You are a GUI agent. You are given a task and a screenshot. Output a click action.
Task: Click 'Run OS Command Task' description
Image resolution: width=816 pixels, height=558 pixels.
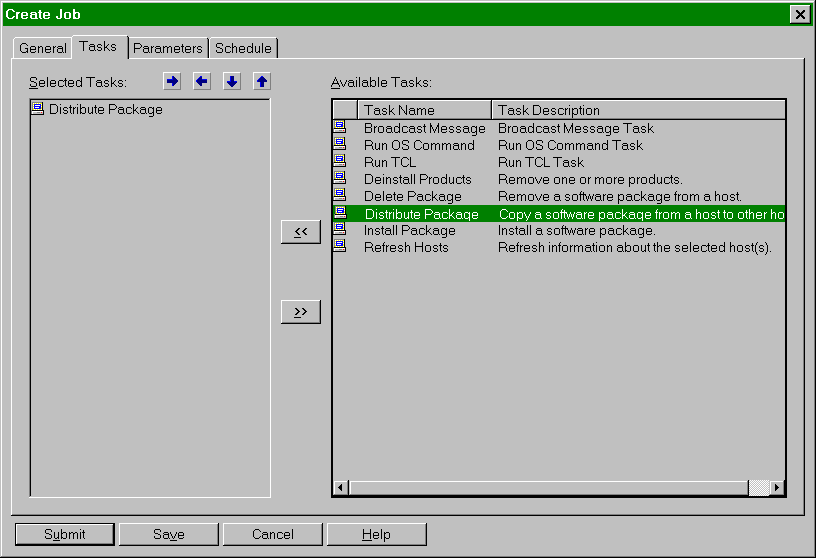point(570,145)
